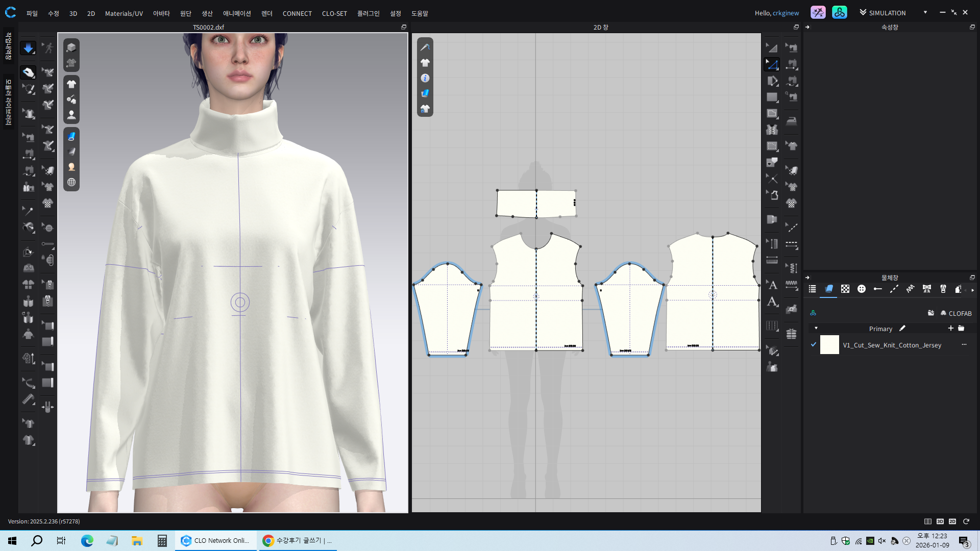Image resolution: width=980 pixels, height=551 pixels.
Task: Open the Materials/UV menu
Action: [124, 13]
